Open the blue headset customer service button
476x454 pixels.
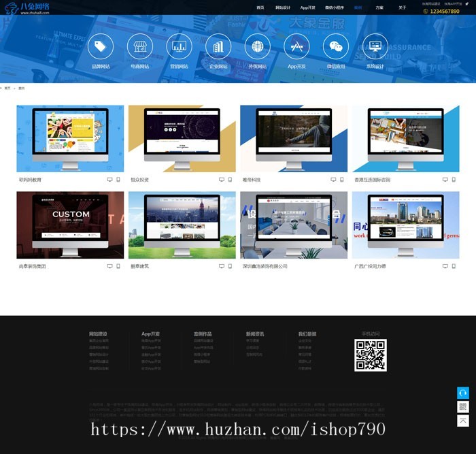pos(463,393)
